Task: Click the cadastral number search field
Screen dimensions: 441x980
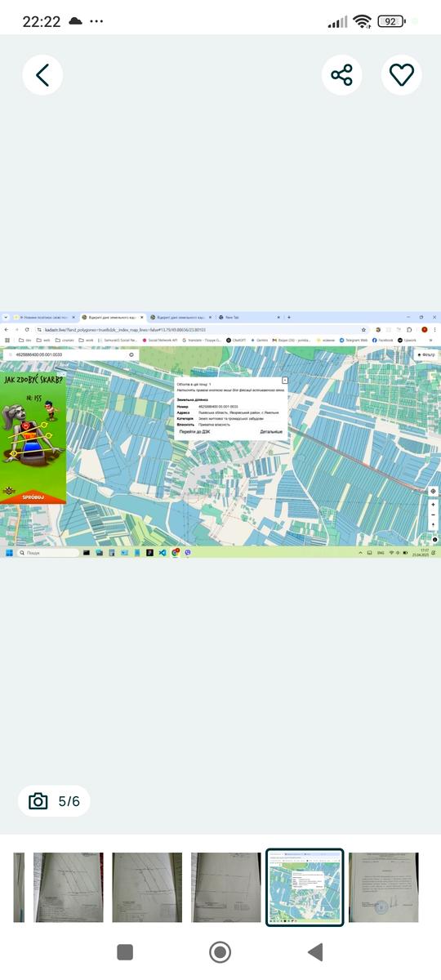Action: [x=71, y=354]
